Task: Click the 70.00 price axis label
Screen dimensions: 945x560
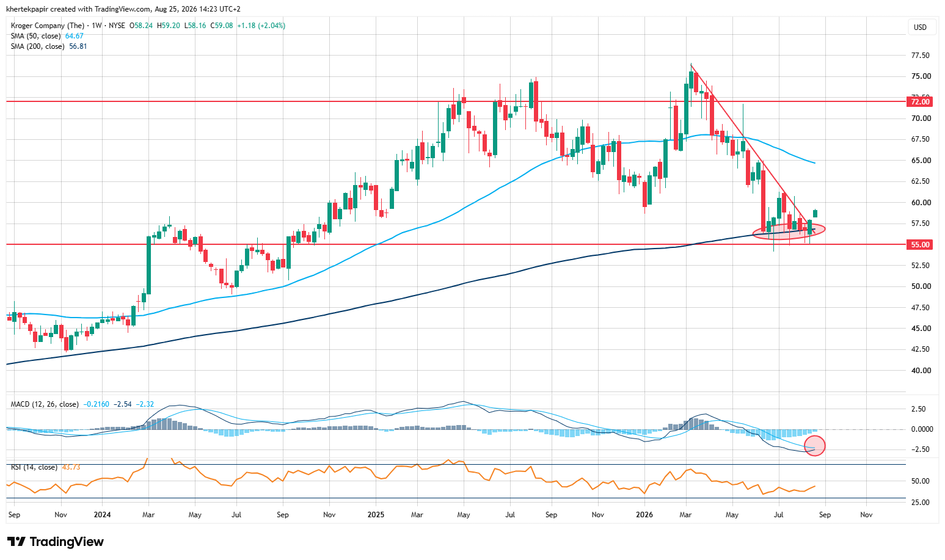Action: pos(920,118)
